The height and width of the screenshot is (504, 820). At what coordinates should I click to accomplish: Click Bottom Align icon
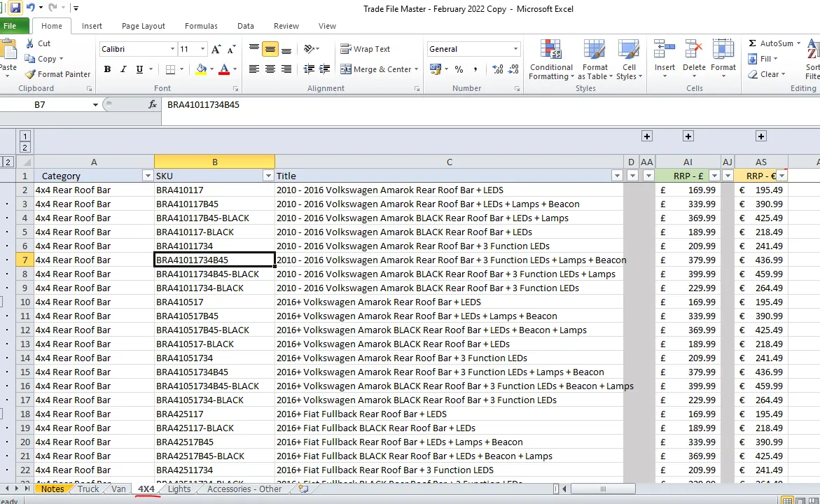(286, 49)
